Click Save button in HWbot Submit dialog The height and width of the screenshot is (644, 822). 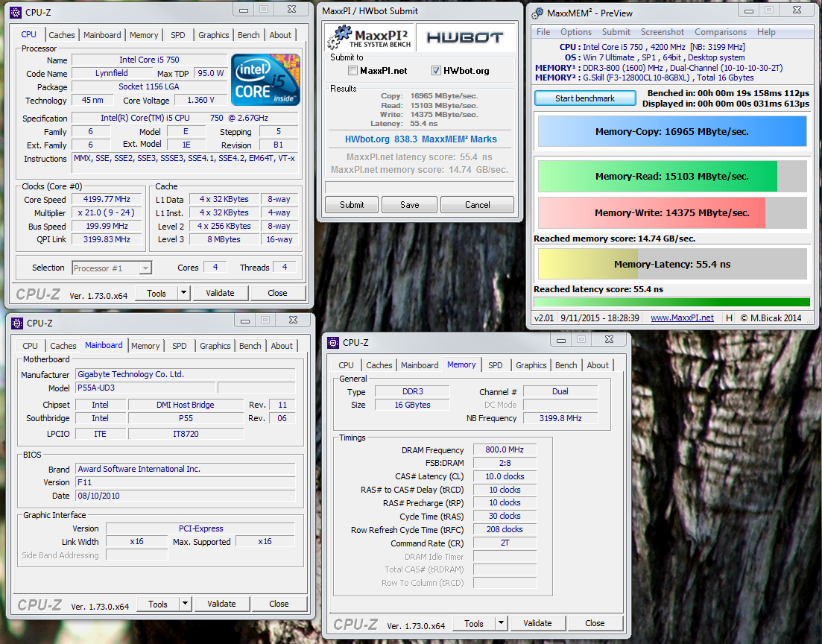click(409, 204)
